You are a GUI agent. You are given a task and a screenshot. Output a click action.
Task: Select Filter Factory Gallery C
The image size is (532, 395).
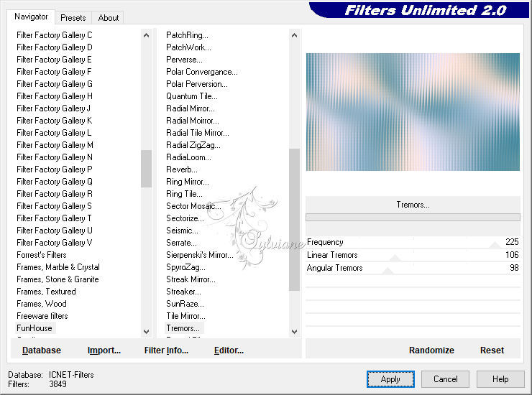[55, 35]
